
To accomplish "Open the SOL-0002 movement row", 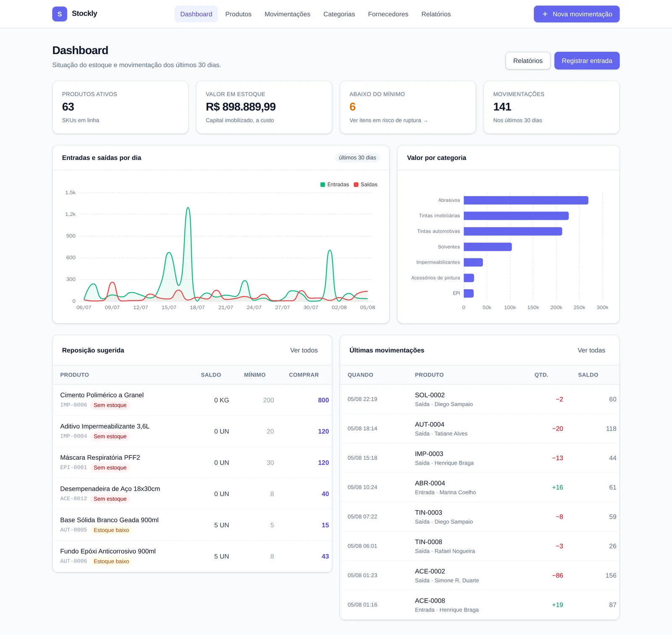I will point(480,399).
